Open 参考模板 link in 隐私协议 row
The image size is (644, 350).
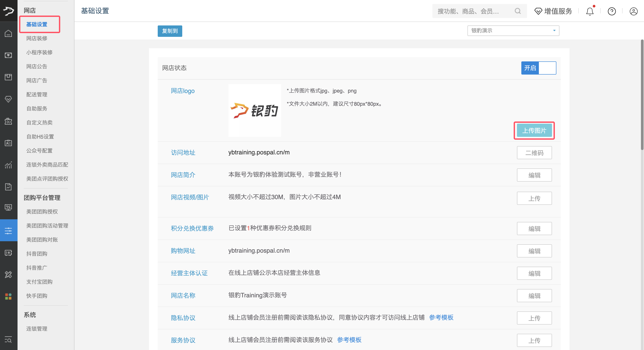tap(441, 318)
